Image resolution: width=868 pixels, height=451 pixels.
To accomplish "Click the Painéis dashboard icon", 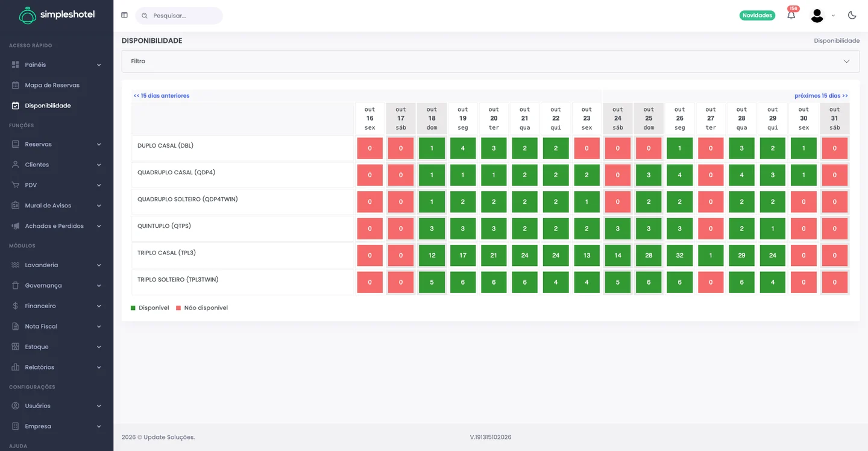I will tap(16, 65).
